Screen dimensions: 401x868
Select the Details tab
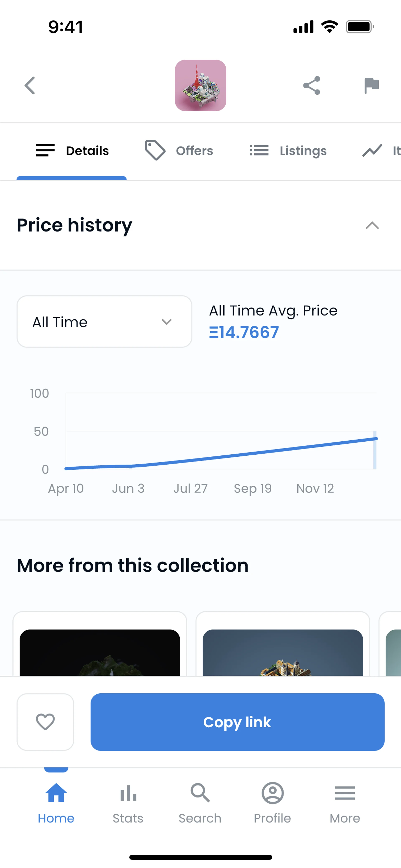click(72, 151)
